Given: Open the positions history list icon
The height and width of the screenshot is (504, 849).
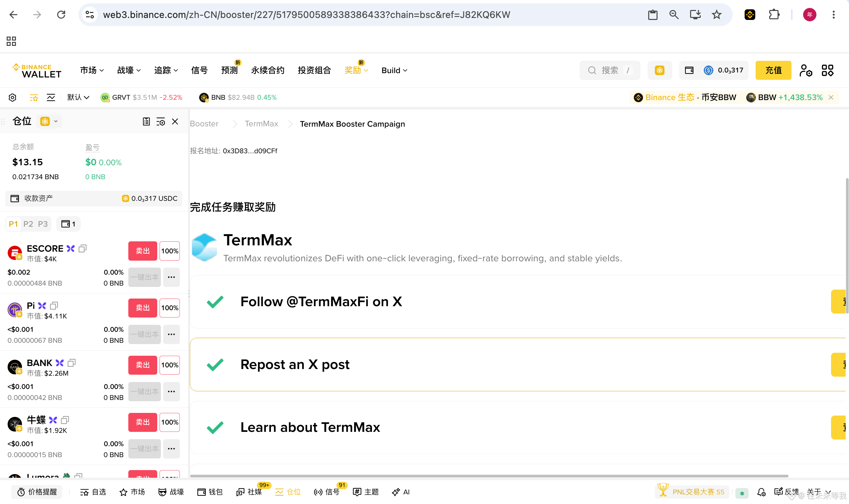Looking at the screenshot, I should pos(146,122).
